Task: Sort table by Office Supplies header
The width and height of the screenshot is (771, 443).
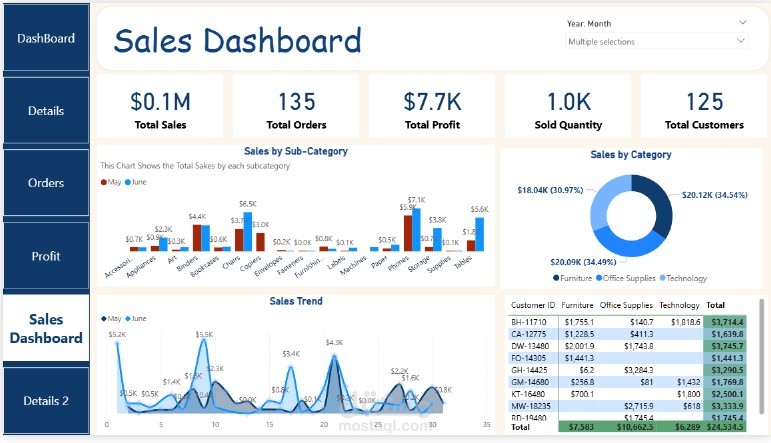Action: point(626,305)
